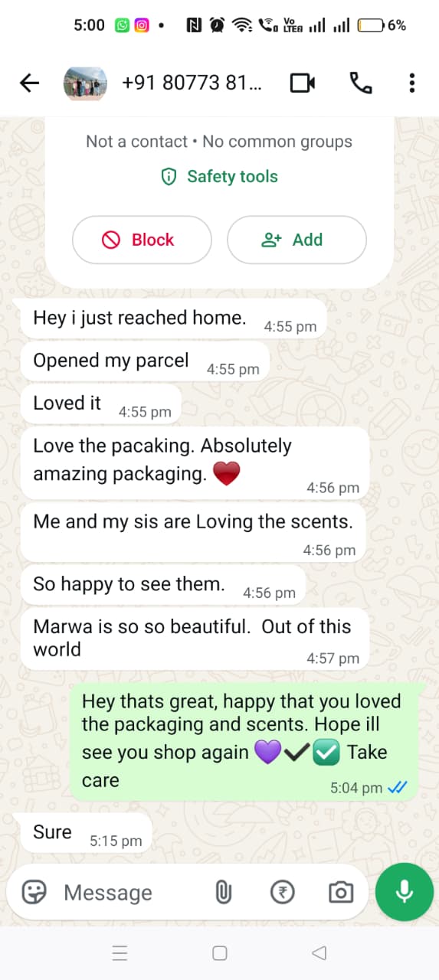Open Android recent apps menu button
439x980 pixels.
click(x=120, y=953)
